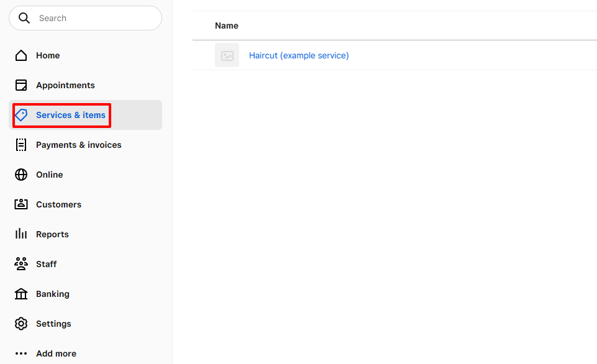This screenshot has width=597, height=364.
Task: Open the Customers contact card icon
Action: (x=21, y=204)
